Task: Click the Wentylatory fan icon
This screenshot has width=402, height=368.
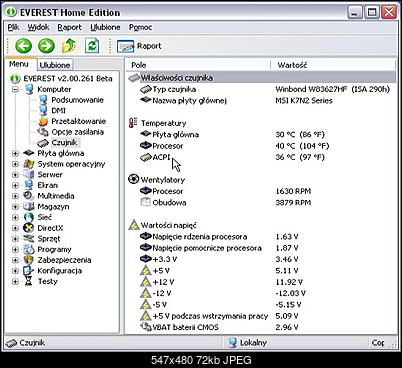Action: [x=133, y=179]
